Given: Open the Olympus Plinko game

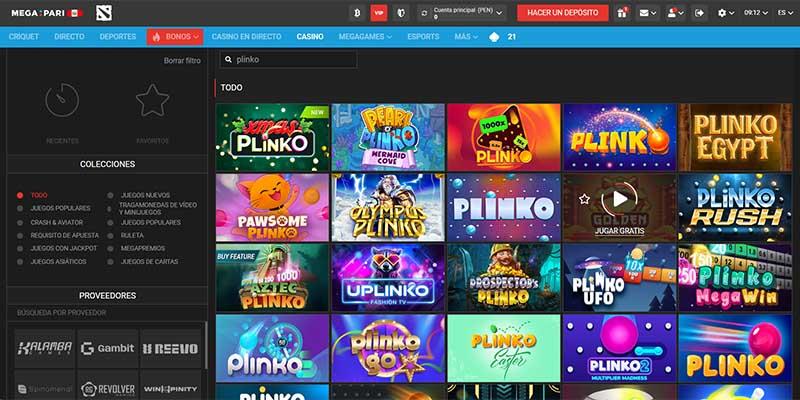Looking at the screenshot, I should 388,207.
